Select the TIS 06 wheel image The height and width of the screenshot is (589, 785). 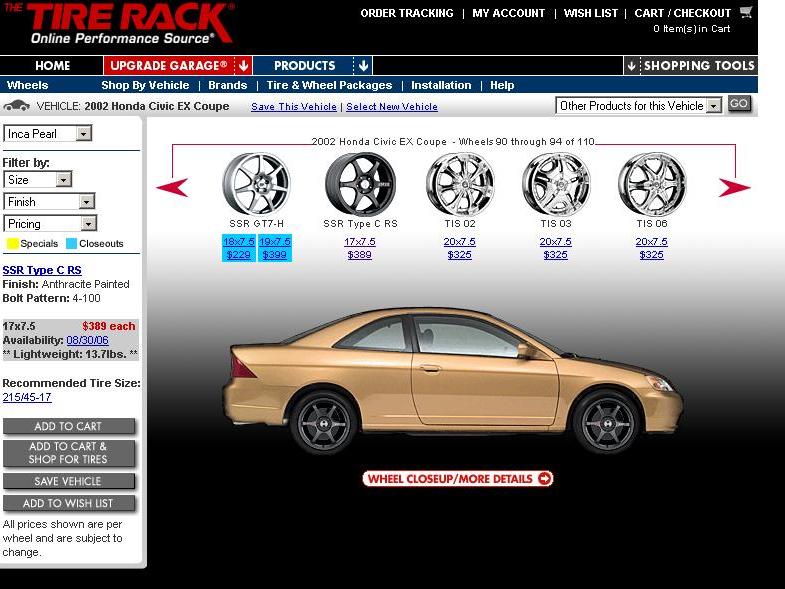pos(652,183)
